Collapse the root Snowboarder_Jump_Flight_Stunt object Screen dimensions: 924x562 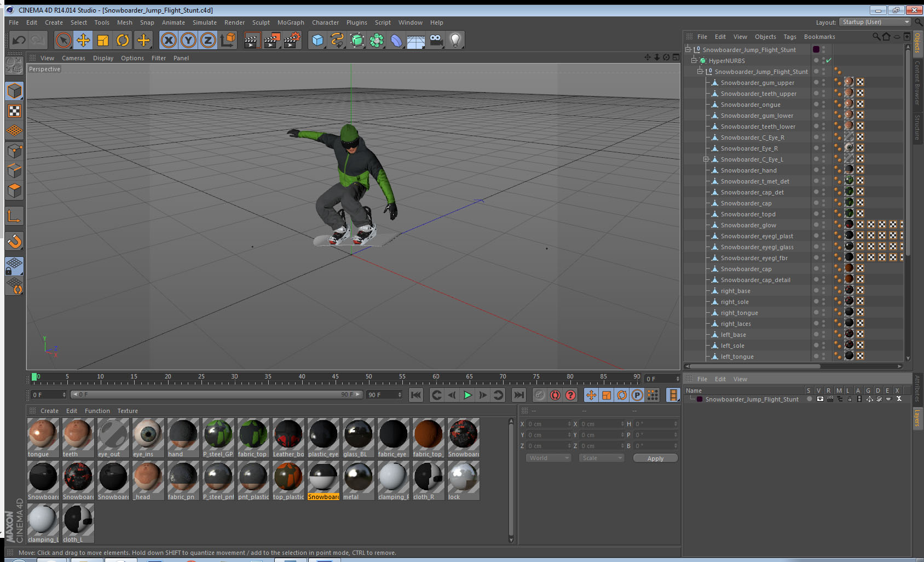click(x=688, y=50)
